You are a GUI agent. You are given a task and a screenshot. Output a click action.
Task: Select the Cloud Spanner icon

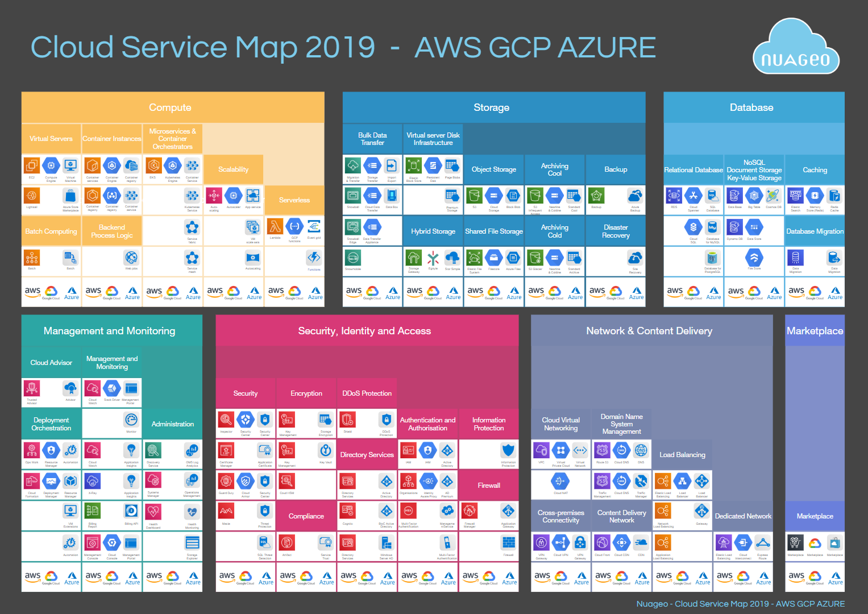point(693,196)
